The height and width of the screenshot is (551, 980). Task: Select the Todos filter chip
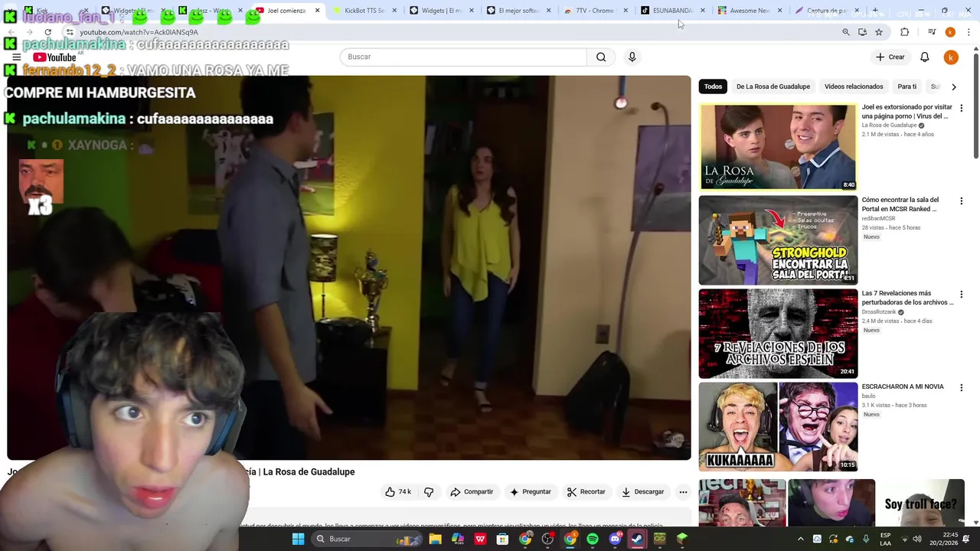click(713, 86)
